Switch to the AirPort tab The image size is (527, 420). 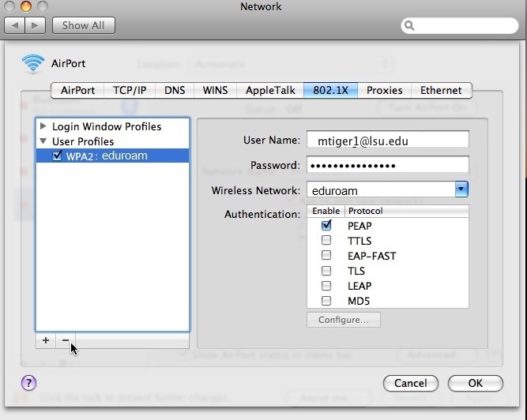point(77,90)
